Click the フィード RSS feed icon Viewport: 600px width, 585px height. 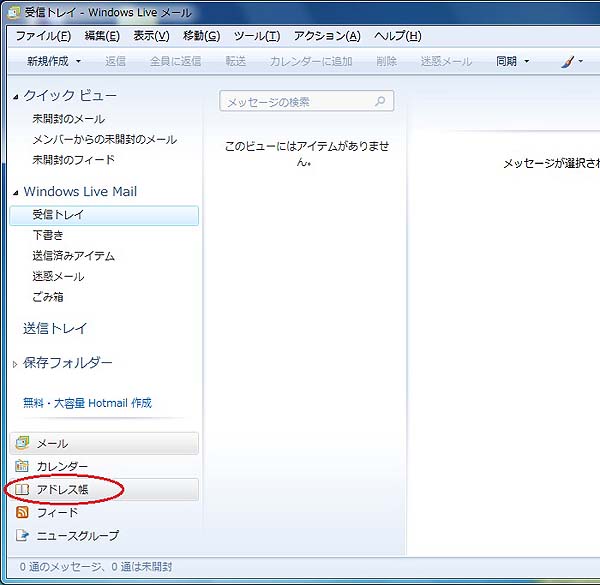pos(22,512)
